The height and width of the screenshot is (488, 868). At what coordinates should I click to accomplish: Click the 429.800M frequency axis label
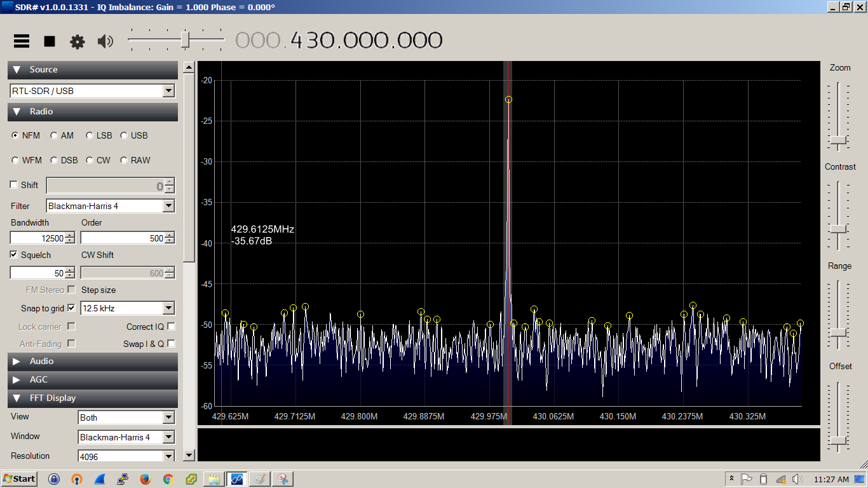point(360,417)
